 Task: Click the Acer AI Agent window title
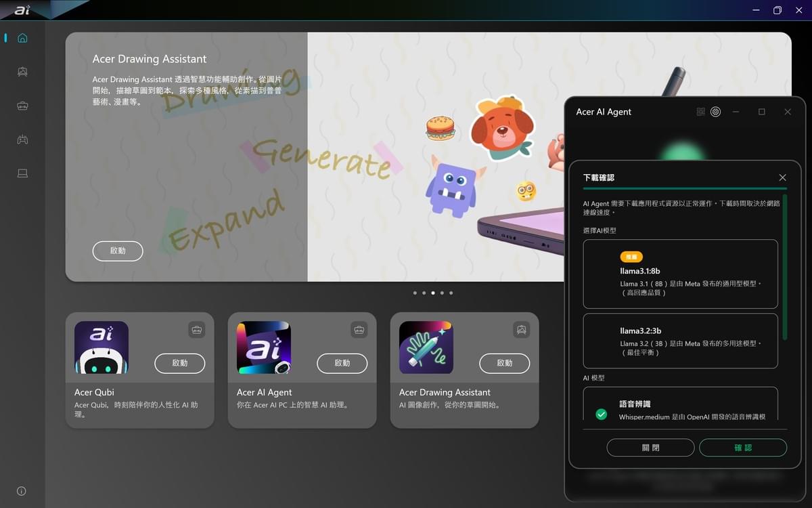pyautogui.click(x=604, y=112)
